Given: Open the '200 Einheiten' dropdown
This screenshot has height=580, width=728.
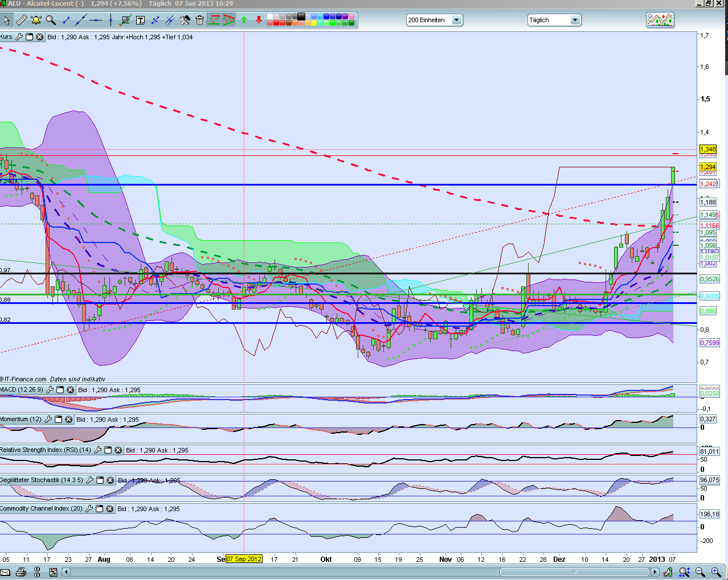Looking at the screenshot, I should click(x=456, y=20).
